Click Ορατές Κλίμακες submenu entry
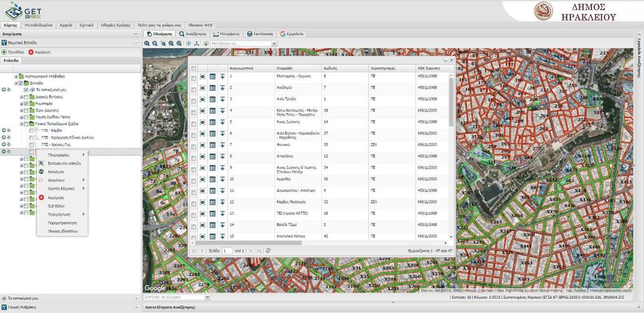 coord(62,188)
